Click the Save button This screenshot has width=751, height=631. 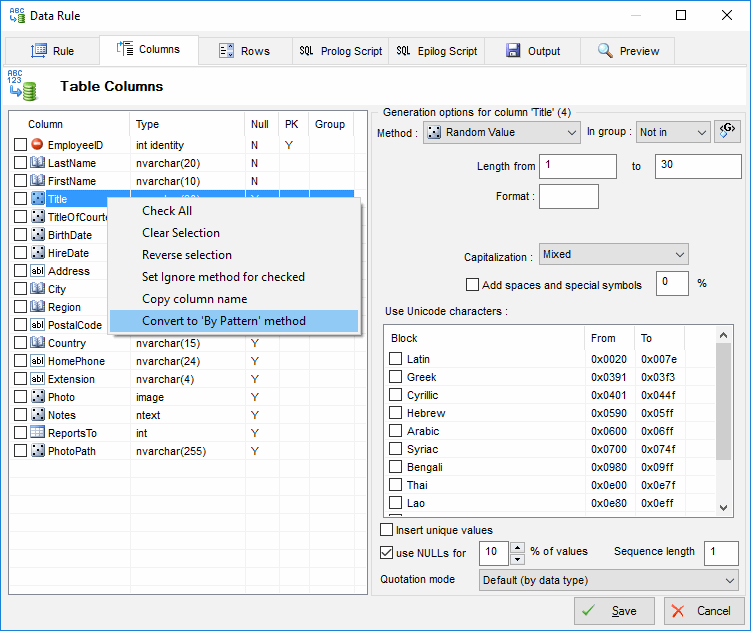614,610
